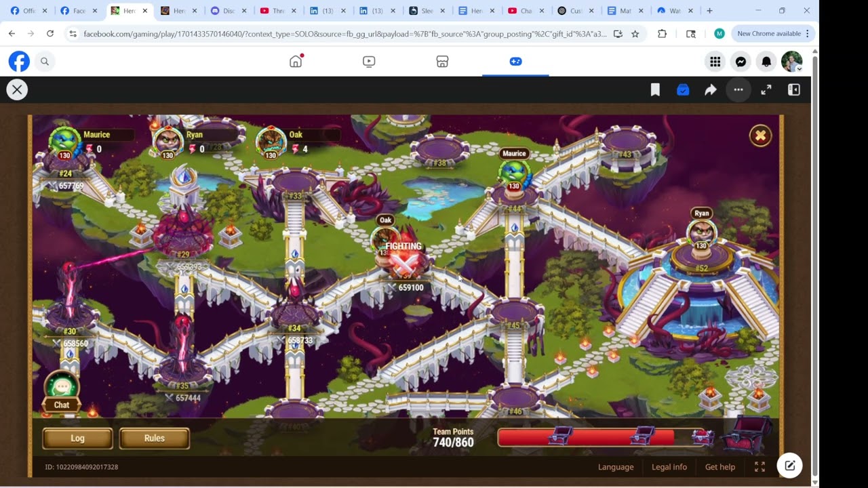Click the Get help link

coord(720,467)
